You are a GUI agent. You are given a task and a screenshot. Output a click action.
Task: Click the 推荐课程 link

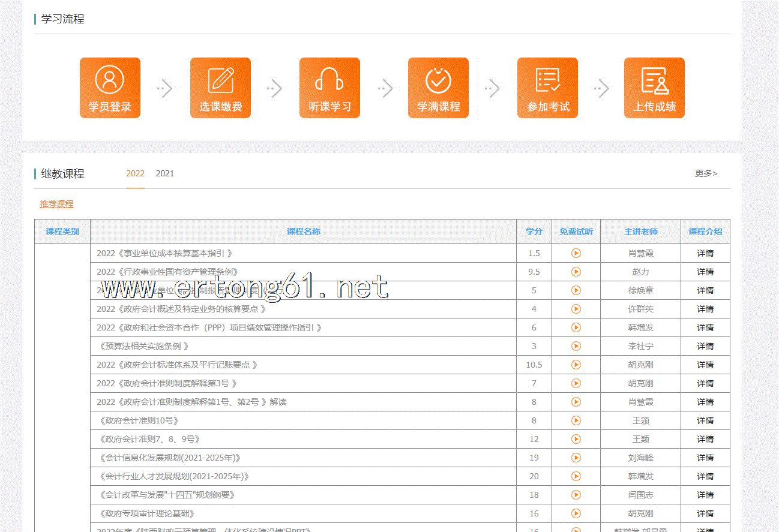pos(56,204)
